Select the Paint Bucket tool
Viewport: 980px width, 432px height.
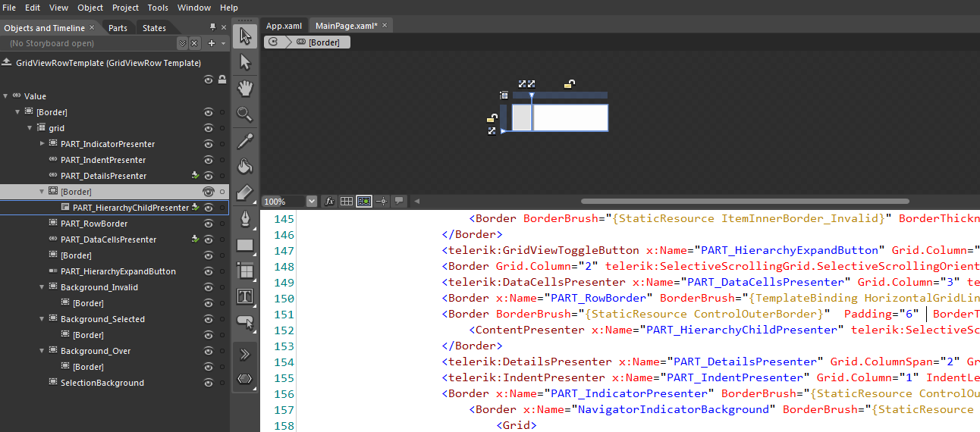coord(245,167)
